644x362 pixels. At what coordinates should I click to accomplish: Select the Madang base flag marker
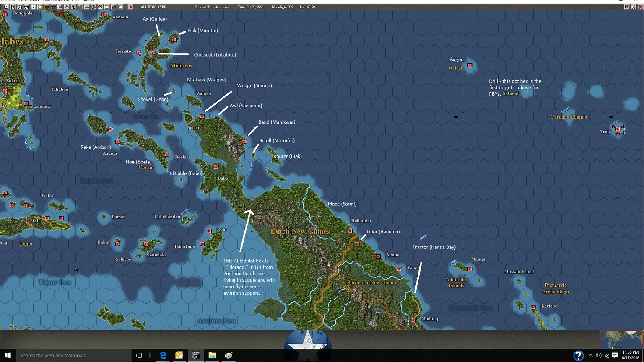414,320
